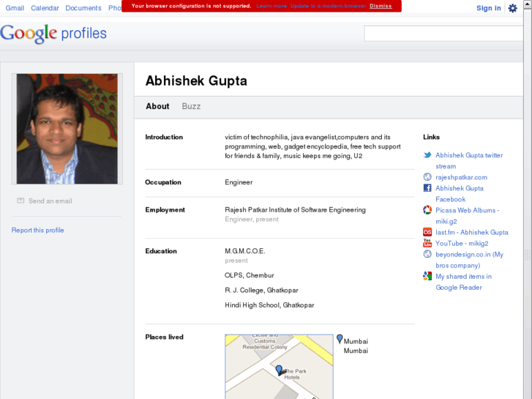Image resolution: width=532 pixels, height=399 pixels.
Task: Open Gmail from the top bar
Action: [15, 8]
